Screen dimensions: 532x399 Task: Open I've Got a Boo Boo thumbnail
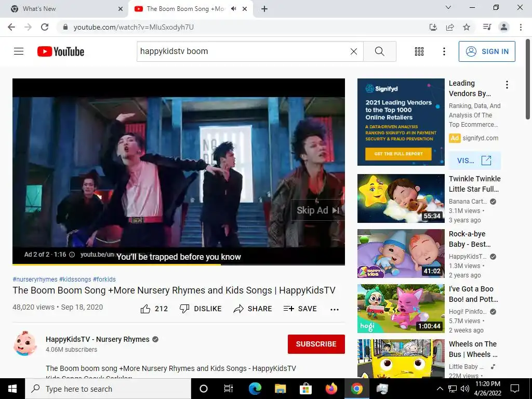401,309
